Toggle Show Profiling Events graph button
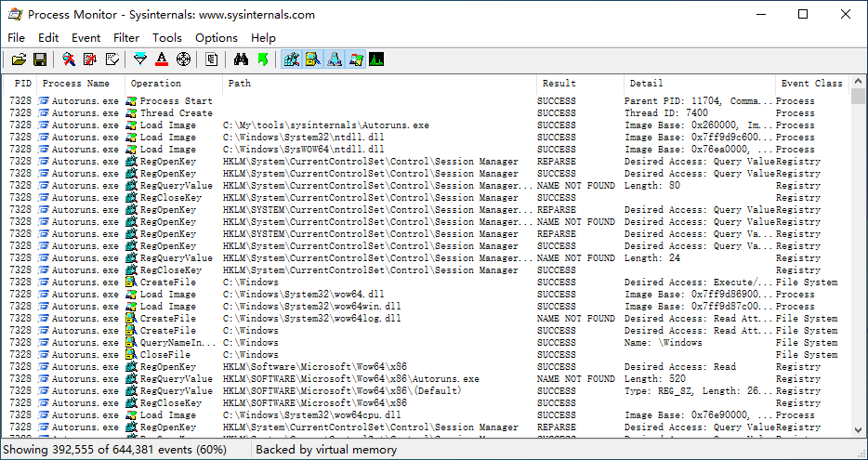 [377, 59]
